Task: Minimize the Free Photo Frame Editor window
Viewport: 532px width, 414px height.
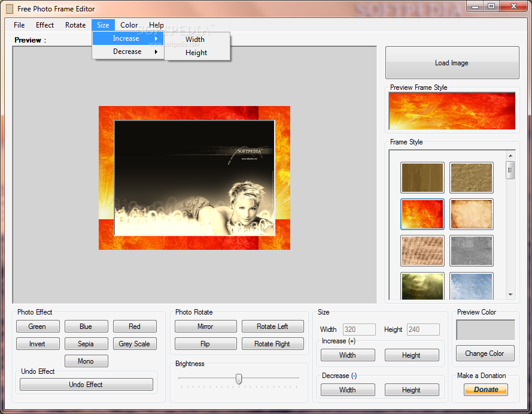Action: click(x=475, y=7)
